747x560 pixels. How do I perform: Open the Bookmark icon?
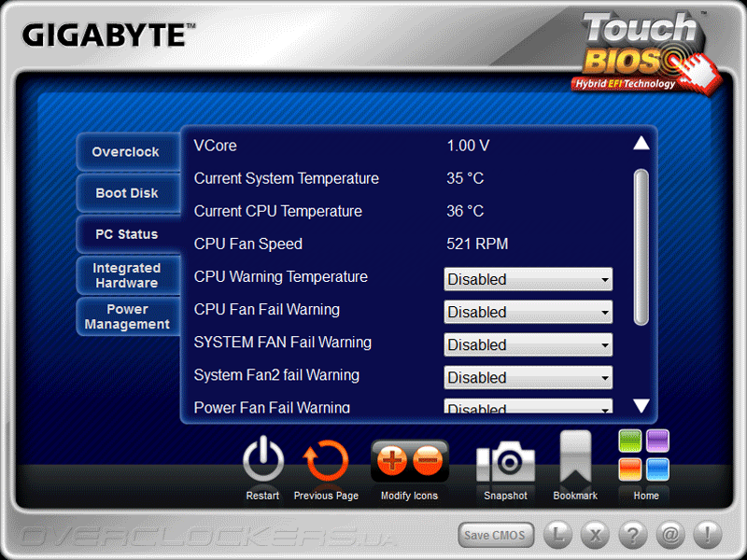[575, 457]
